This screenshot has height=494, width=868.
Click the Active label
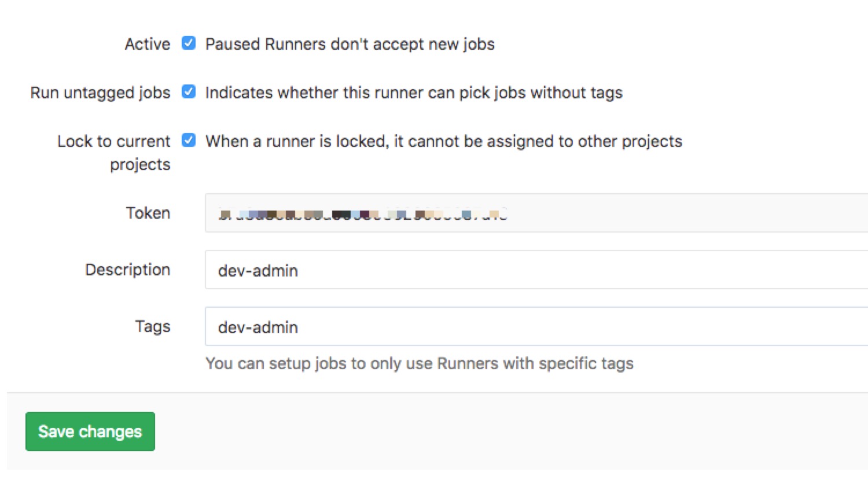pos(147,43)
